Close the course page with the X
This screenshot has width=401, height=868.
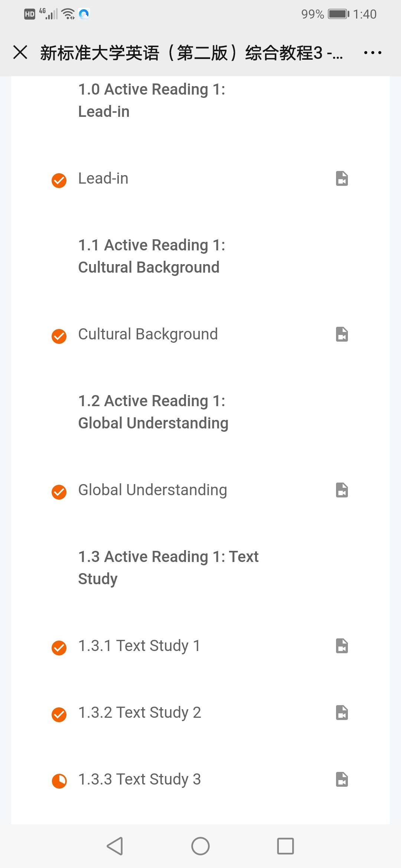point(20,52)
